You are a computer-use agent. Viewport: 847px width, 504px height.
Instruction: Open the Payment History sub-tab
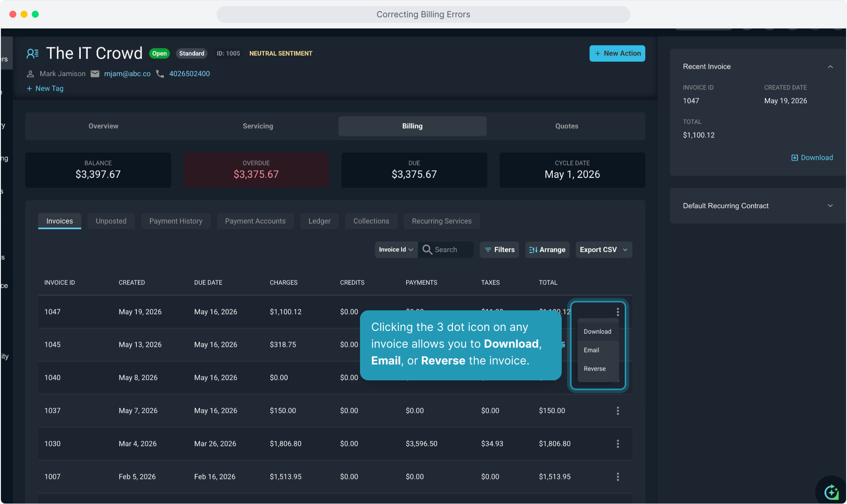176,221
